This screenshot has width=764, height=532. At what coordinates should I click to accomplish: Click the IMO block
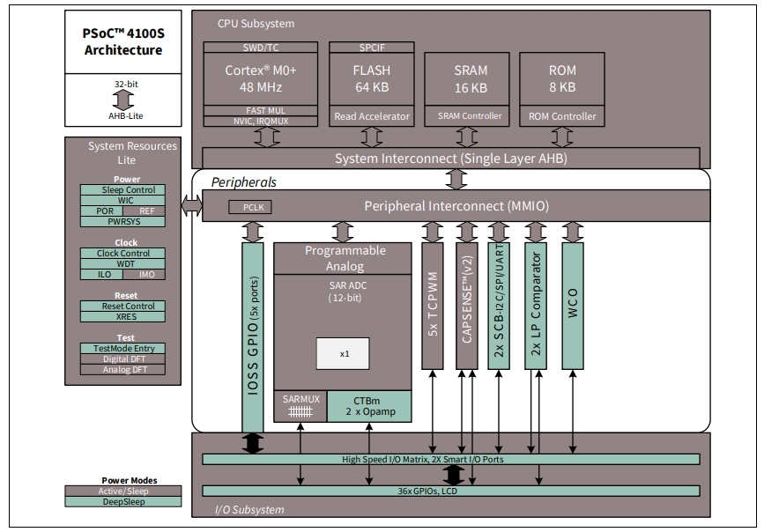[145, 274]
